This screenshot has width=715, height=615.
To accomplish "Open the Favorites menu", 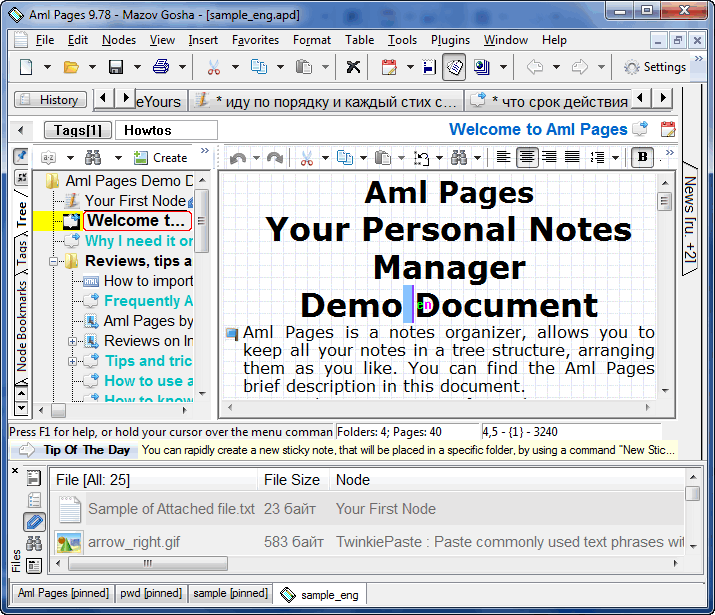I will tap(255, 40).
